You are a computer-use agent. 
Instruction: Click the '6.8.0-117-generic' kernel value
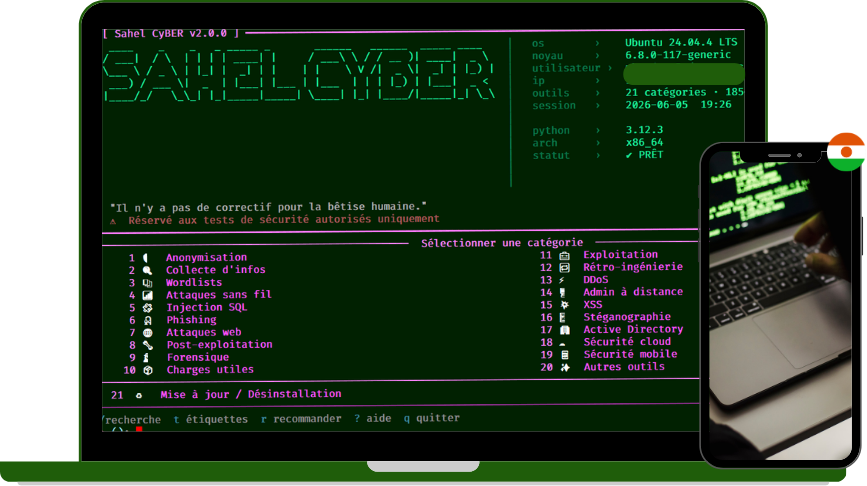coord(678,55)
